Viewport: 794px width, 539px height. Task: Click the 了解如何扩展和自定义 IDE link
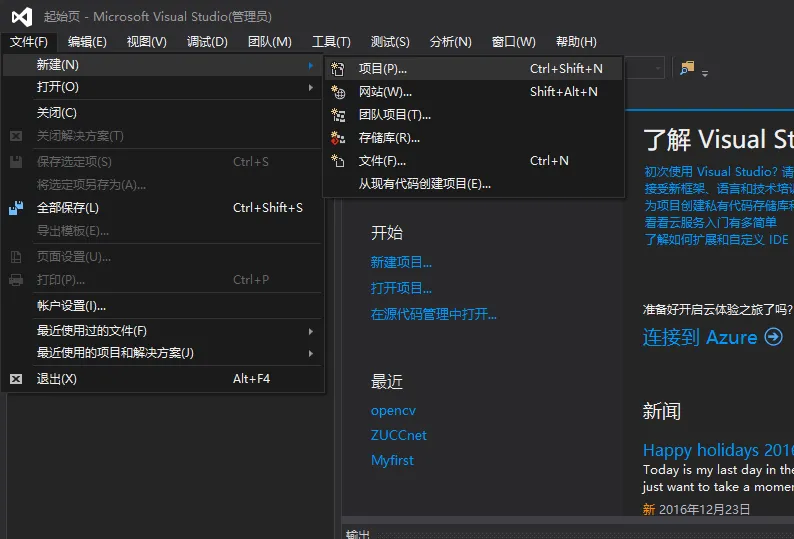(716, 239)
